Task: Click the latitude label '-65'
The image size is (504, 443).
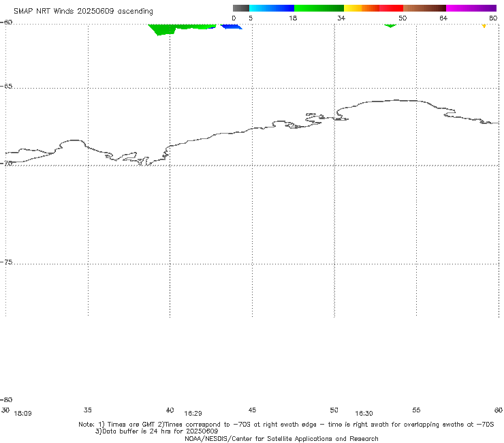Action: click(x=6, y=87)
